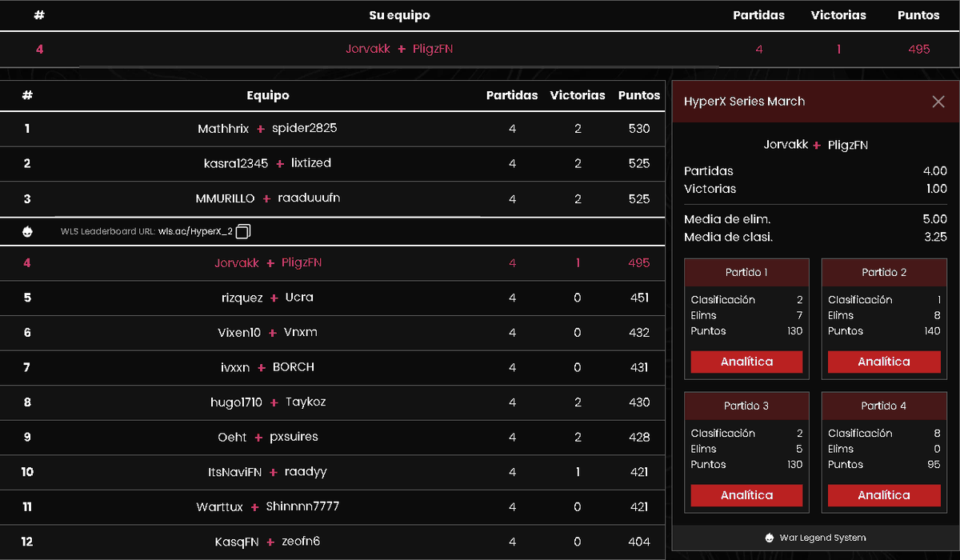Image resolution: width=960 pixels, height=560 pixels.
Task: Select highlighted Jorvakk + PligzFN leaderboard row
Action: tap(332, 263)
